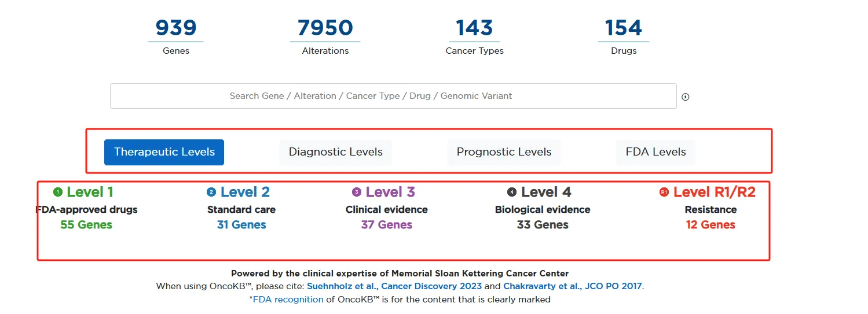
Task: Switch to Diagnostic Levels tab
Action: (335, 152)
